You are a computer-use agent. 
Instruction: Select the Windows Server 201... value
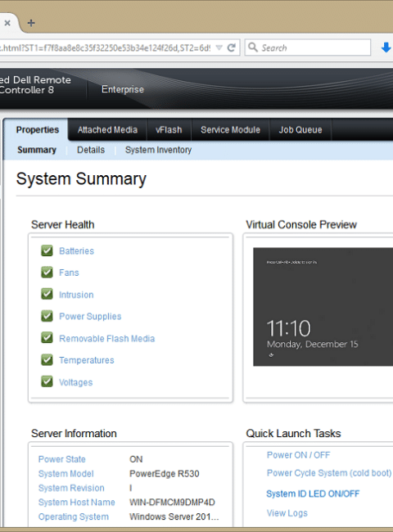[x=174, y=516]
